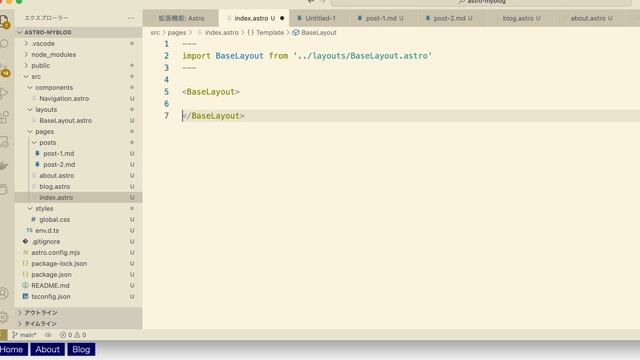This screenshot has height=360, width=640.
Task: Click the git icon of .gitignore
Action: click(x=25, y=242)
